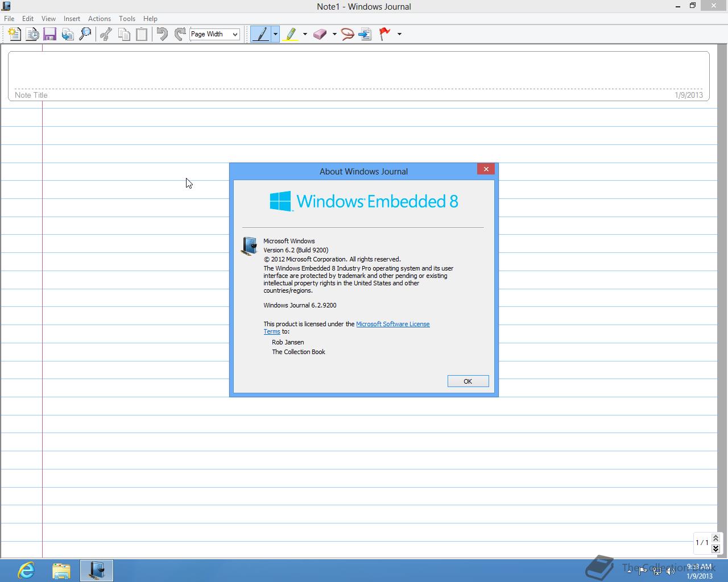Click the note date 1/9/2013
728x582 pixels.
[x=689, y=95]
